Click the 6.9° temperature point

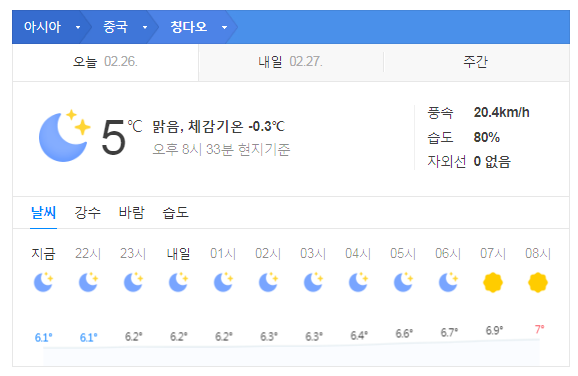pos(494,330)
